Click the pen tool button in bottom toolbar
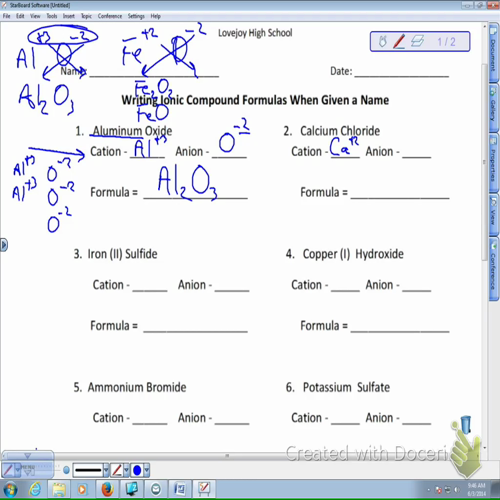 (8, 470)
